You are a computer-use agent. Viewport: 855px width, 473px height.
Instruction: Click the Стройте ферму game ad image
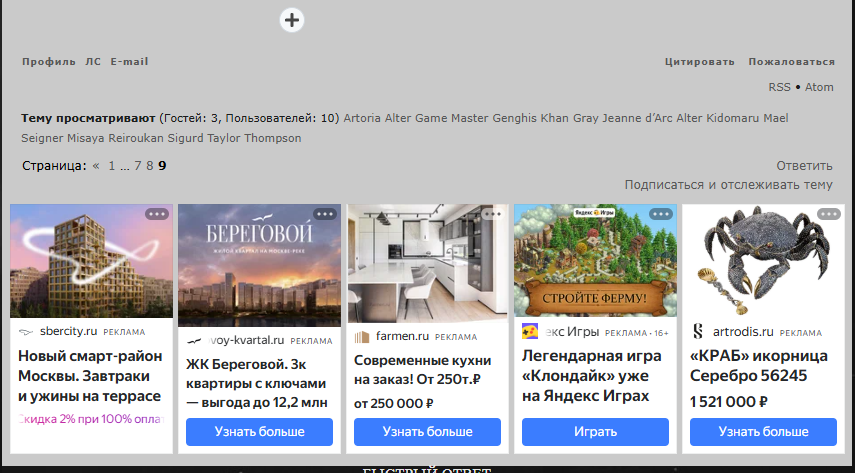(595, 260)
